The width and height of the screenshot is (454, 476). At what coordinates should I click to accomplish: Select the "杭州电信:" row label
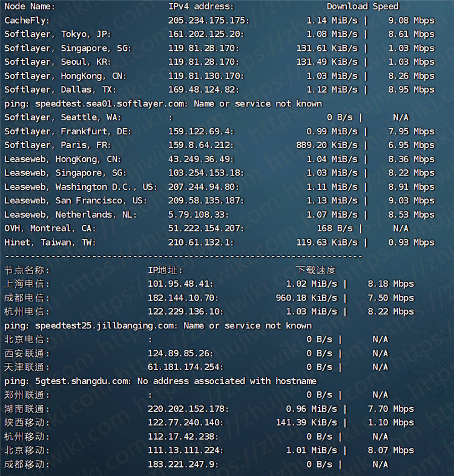[27, 311]
